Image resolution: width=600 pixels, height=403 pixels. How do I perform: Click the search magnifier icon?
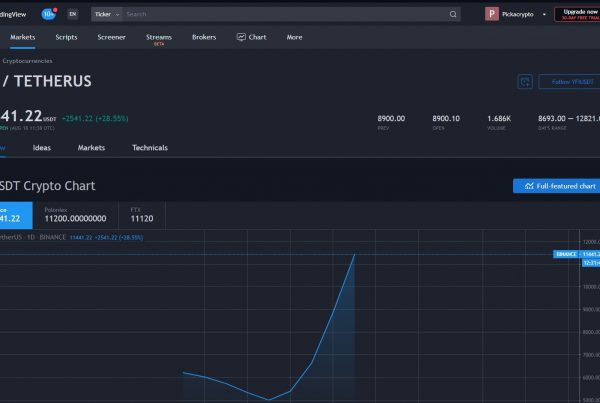[453, 14]
